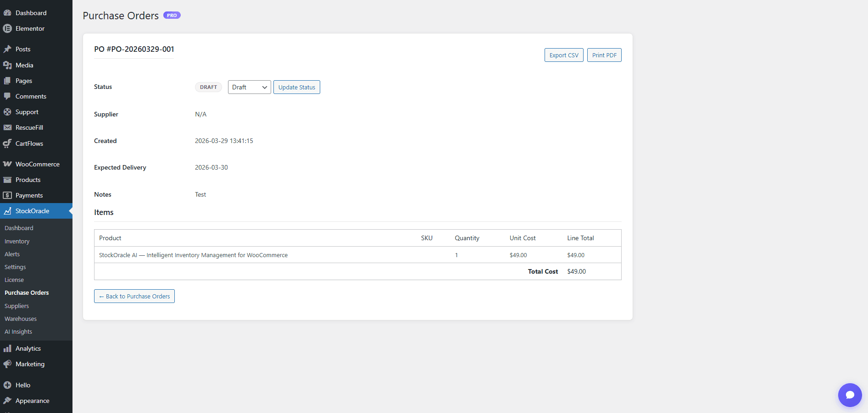Open the WooCommerce menu
The height and width of the screenshot is (413, 868).
38,164
